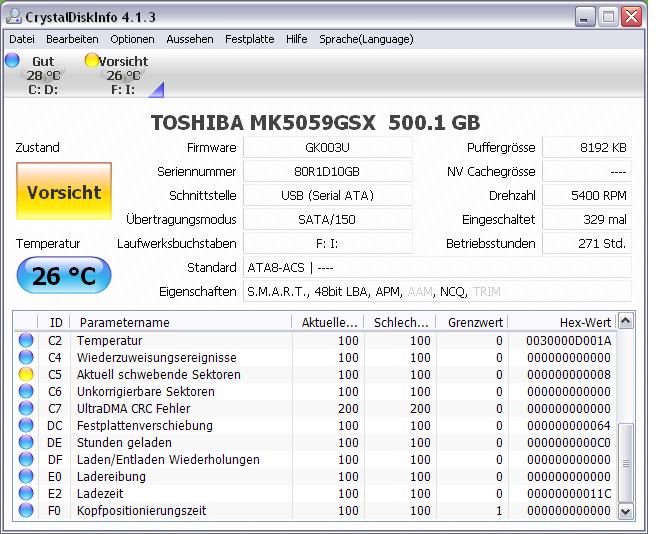Screen dimensions: 670x534
Task: Select row text 'UltraDMA CRC Fehler'
Action: pyautogui.click(x=133, y=409)
